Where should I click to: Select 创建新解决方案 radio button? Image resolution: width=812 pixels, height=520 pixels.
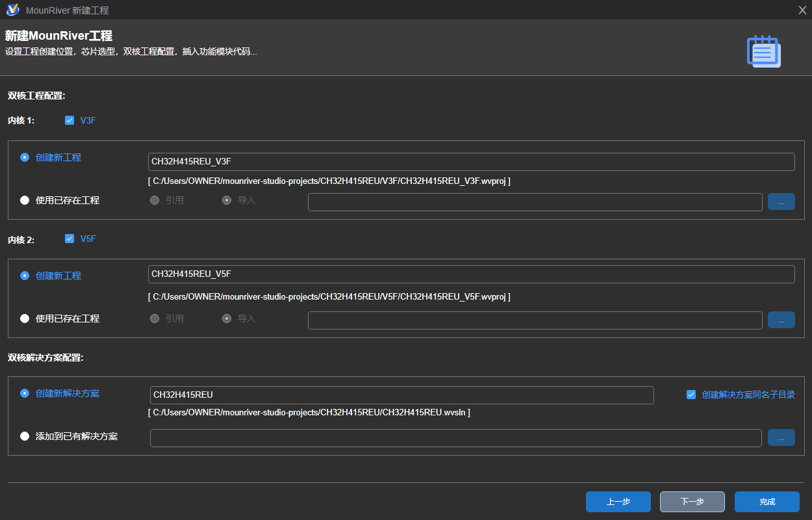25,393
